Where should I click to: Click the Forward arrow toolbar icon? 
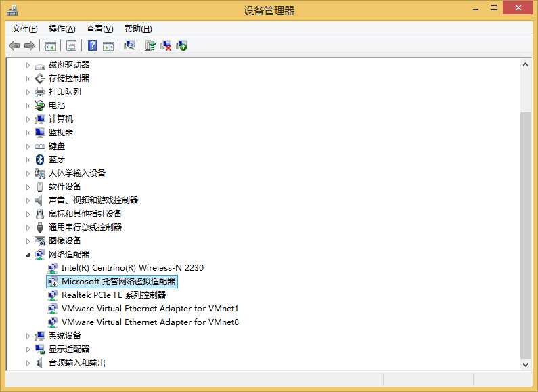point(30,45)
